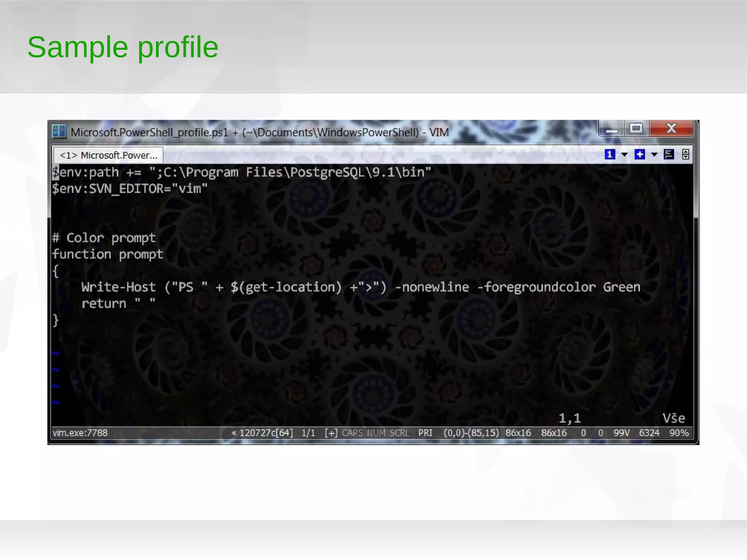Click the blue plus new console icon
Image resolution: width=747 pixels, height=560 pixels.
[x=639, y=154]
